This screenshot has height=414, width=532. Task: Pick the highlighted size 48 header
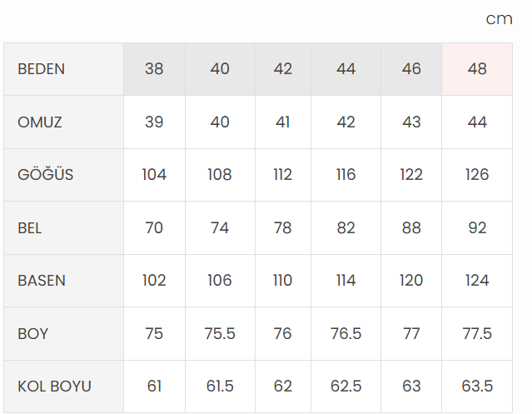coord(477,69)
